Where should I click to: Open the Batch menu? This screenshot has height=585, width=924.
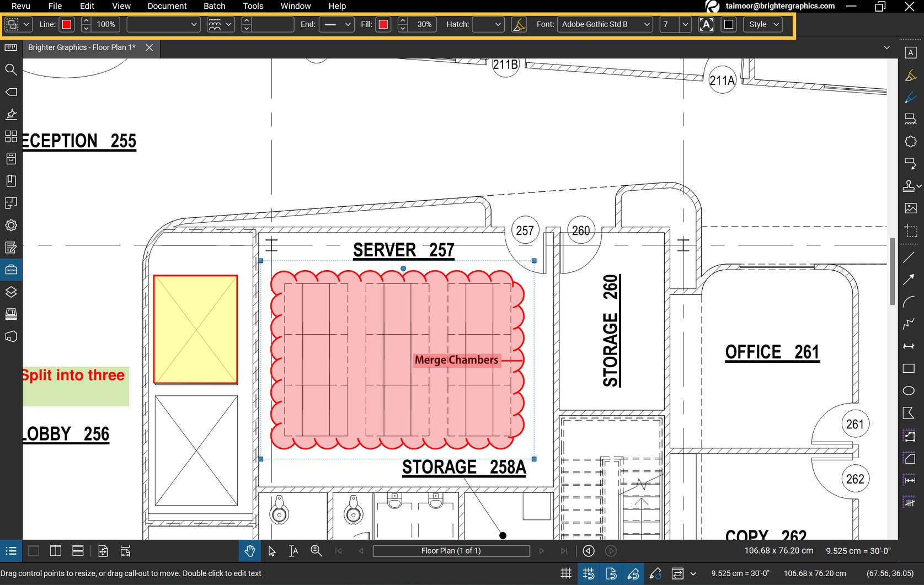pyautogui.click(x=214, y=6)
